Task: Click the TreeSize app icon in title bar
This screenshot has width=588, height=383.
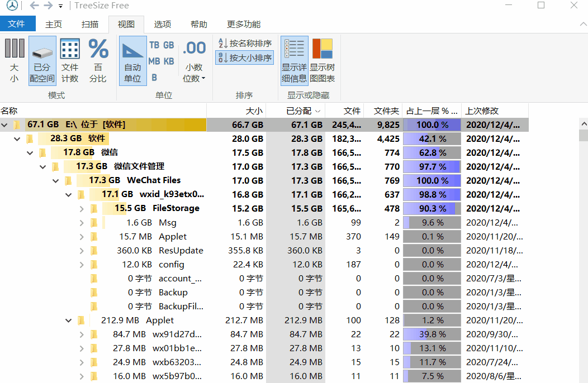Action: (x=12, y=6)
